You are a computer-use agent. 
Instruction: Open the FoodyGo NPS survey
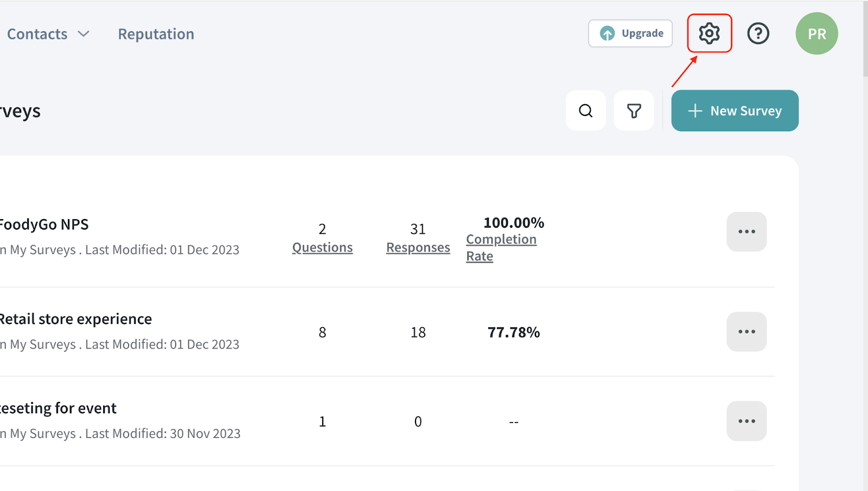coord(44,225)
